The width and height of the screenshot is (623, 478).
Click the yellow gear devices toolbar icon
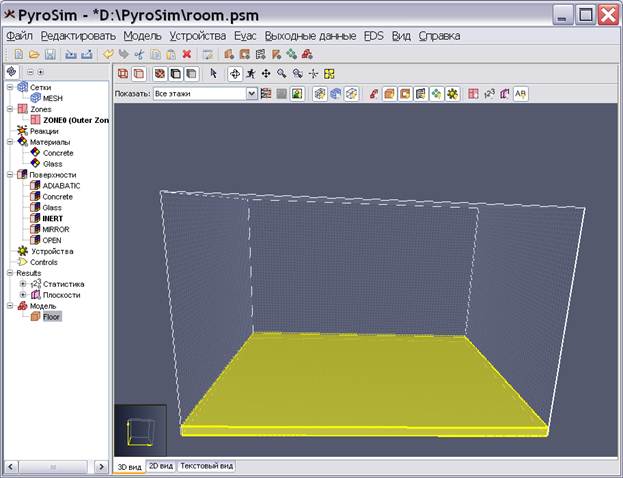coord(452,94)
